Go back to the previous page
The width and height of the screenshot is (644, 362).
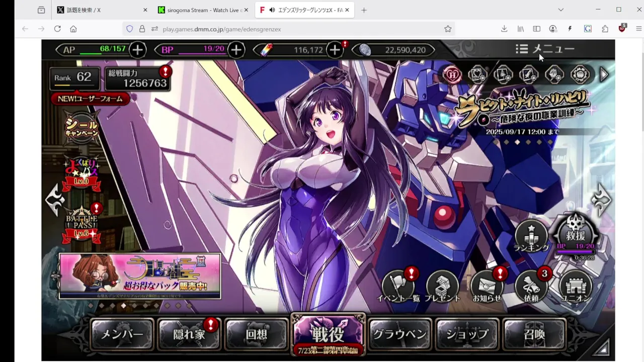click(x=25, y=29)
